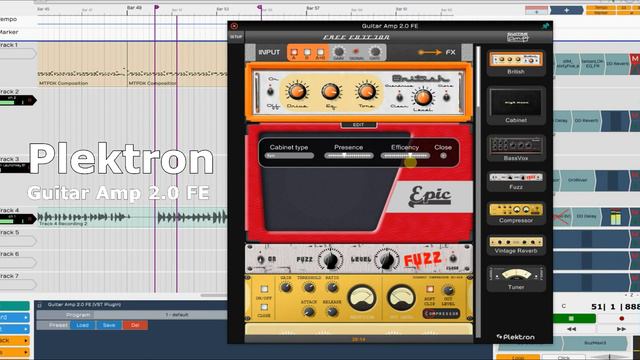Add the Vintage Reverb module from the sidebar
The image size is (640, 360).
(x=516, y=245)
